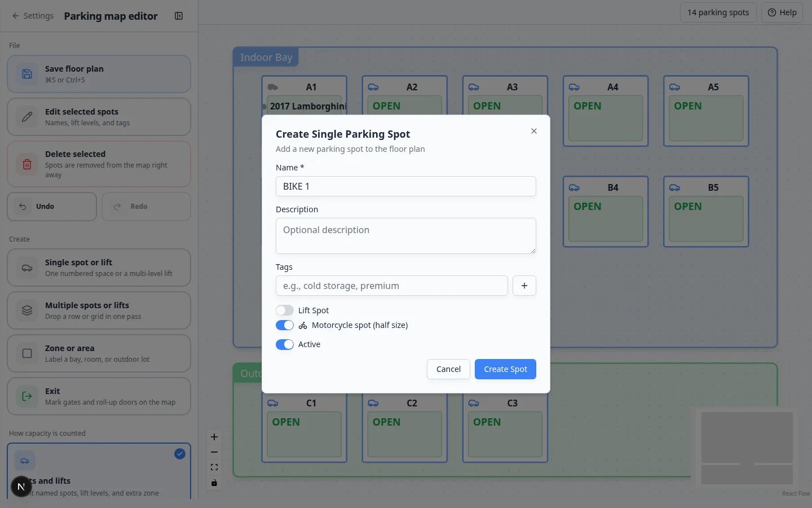Viewport: 812px width, 508px height.
Task: Click the trash icon for Delete selected
Action: tap(27, 164)
